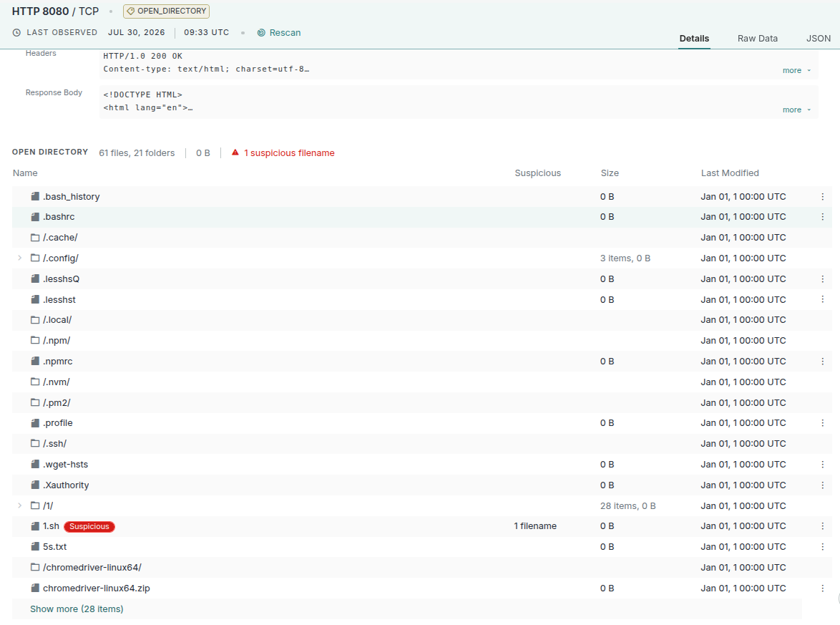Click the folder icon beside /.config/
Image resolution: width=840 pixels, height=625 pixels.
35,258
